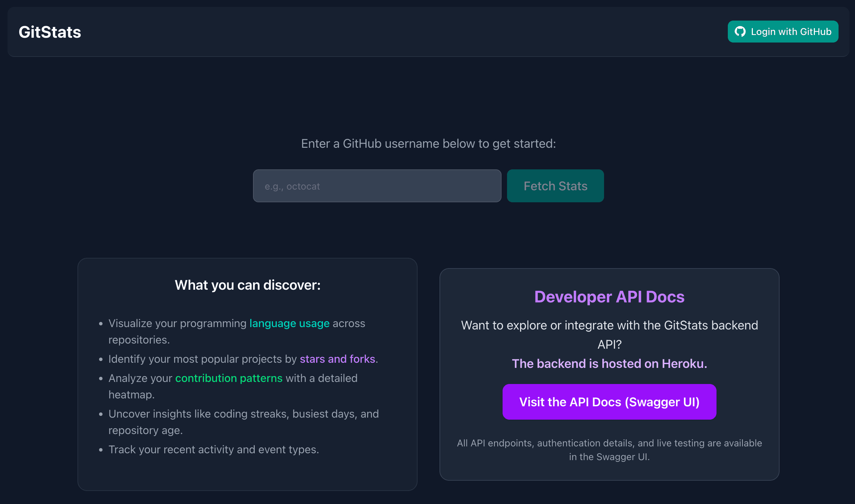
Task: Click 'The backend is hosted on Heroku' text
Action: pyautogui.click(x=609, y=363)
